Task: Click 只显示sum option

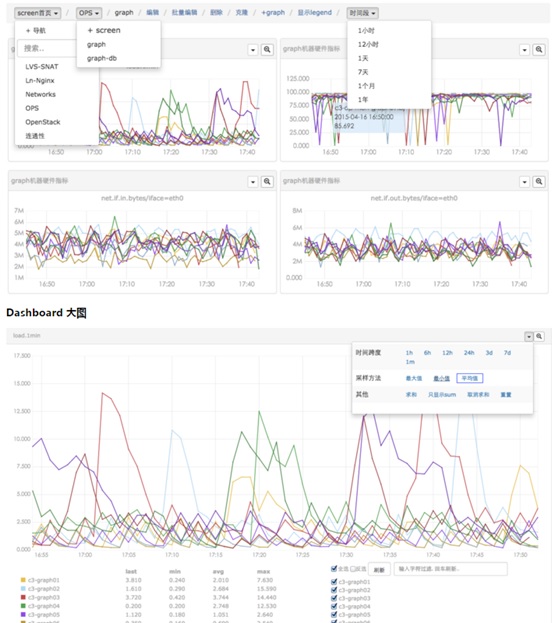Action: (442, 395)
